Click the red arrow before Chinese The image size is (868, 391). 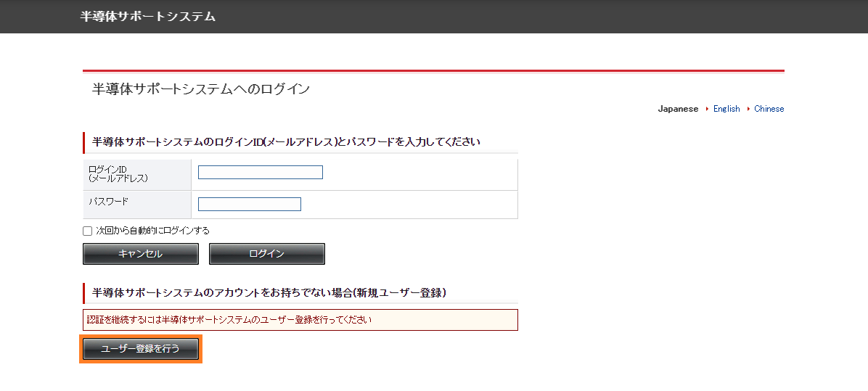point(748,109)
